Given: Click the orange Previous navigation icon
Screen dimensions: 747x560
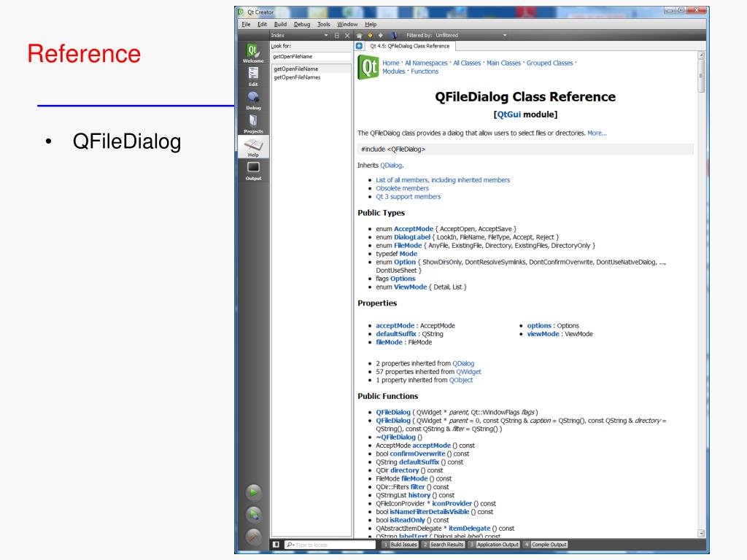Looking at the screenshot, I should pyautogui.click(x=370, y=35).
